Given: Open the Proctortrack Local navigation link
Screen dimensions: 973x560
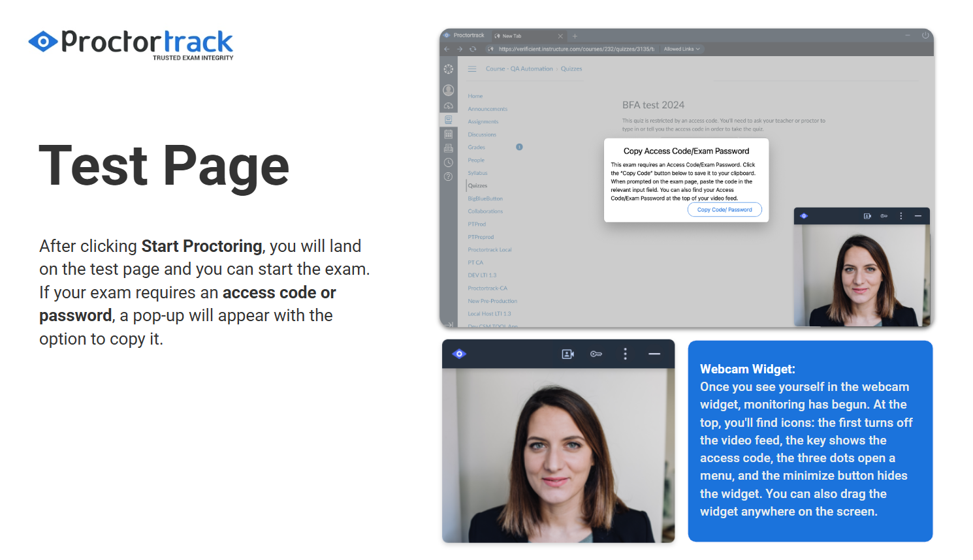Looking at the screenshot, I should [x=490, y=249].
